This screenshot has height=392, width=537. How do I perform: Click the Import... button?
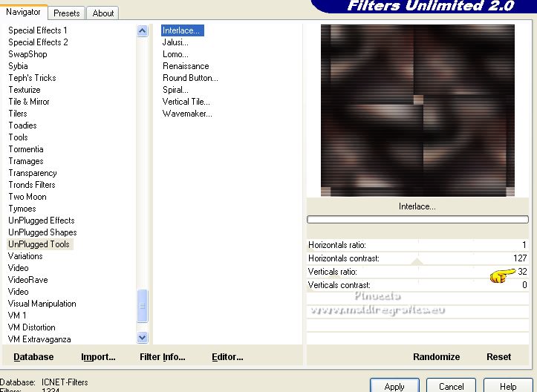(x=98, y=357)
